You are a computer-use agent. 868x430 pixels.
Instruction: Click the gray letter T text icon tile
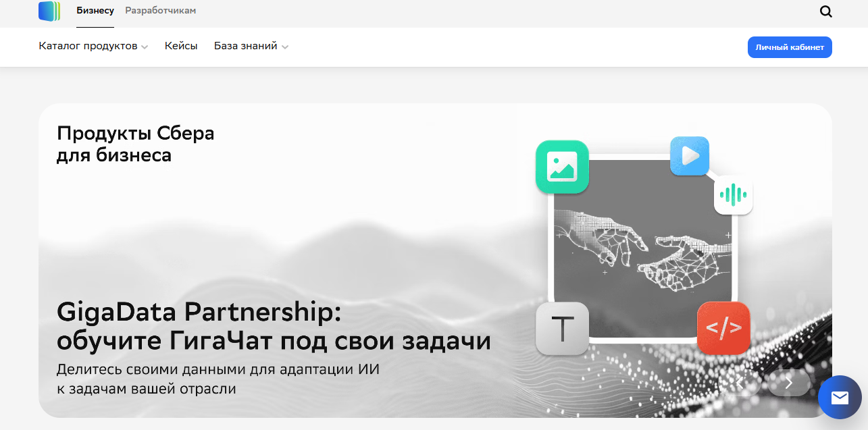click(x=562, y=329)
